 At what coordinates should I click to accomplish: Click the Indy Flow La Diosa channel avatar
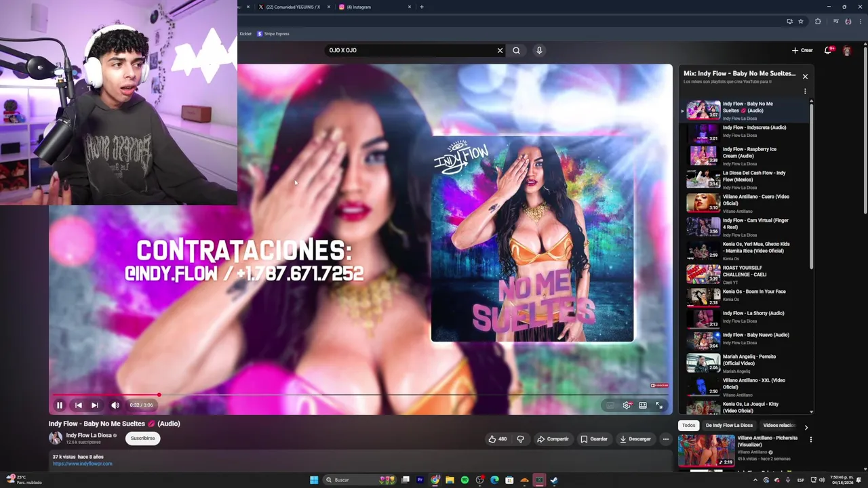tap(56, 439)
